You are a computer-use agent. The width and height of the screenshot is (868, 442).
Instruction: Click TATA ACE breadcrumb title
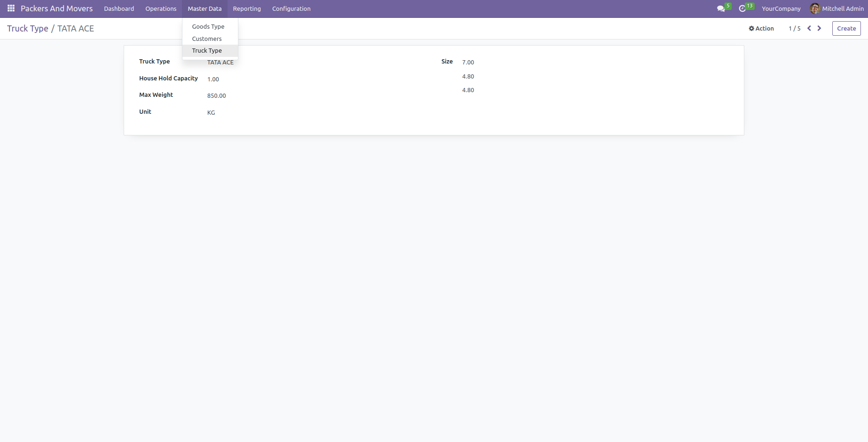point(76,28)
